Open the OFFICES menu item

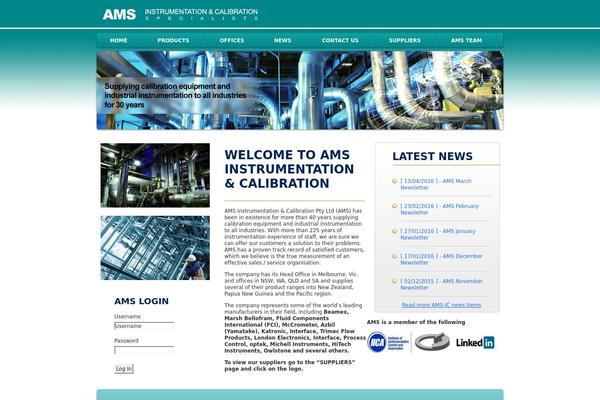click(232, 40)
